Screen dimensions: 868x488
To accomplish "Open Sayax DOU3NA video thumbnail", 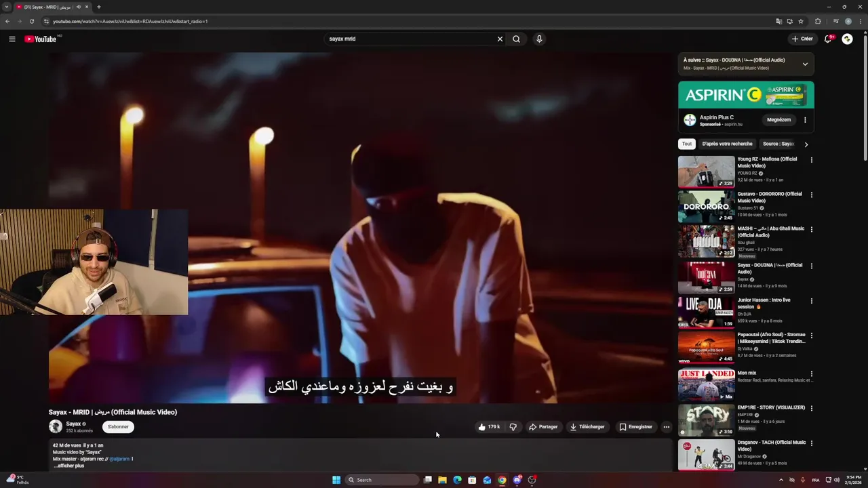I will click(x=706, y=277).
